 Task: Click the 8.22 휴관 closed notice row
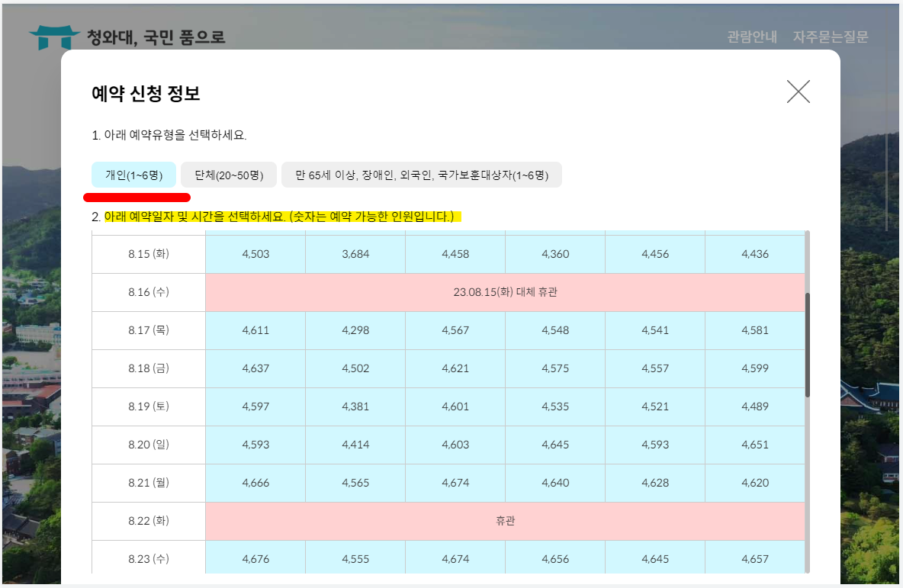click(x=505, y=520)
